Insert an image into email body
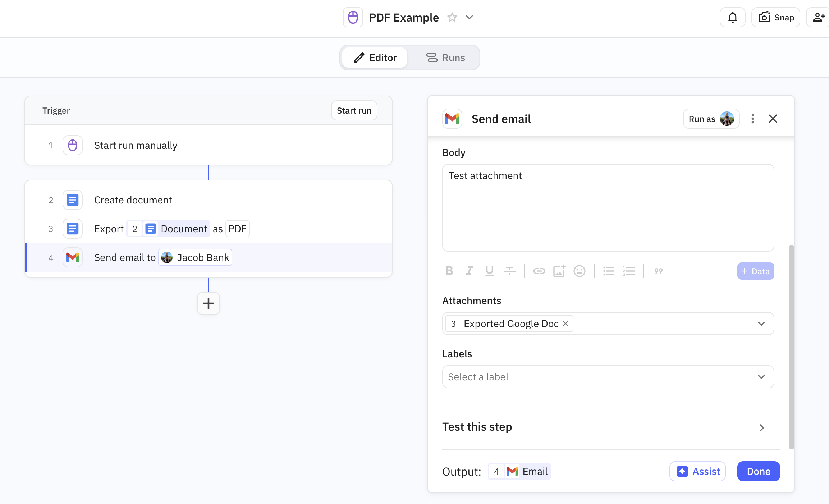The image size is (829, 504). [x=559, y=271]
